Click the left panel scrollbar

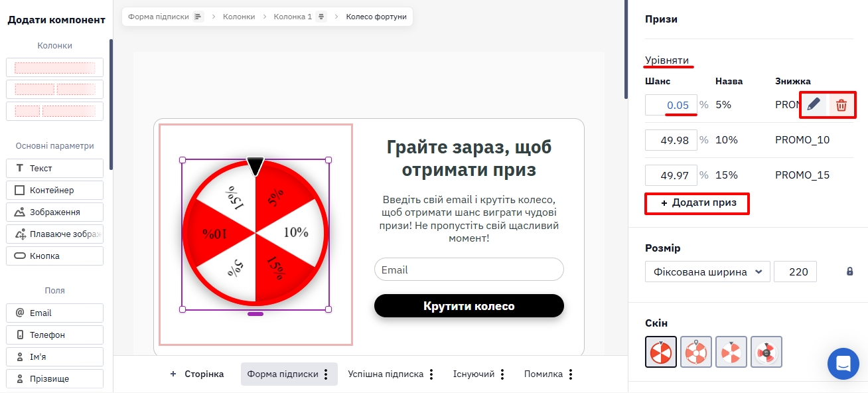111,104
